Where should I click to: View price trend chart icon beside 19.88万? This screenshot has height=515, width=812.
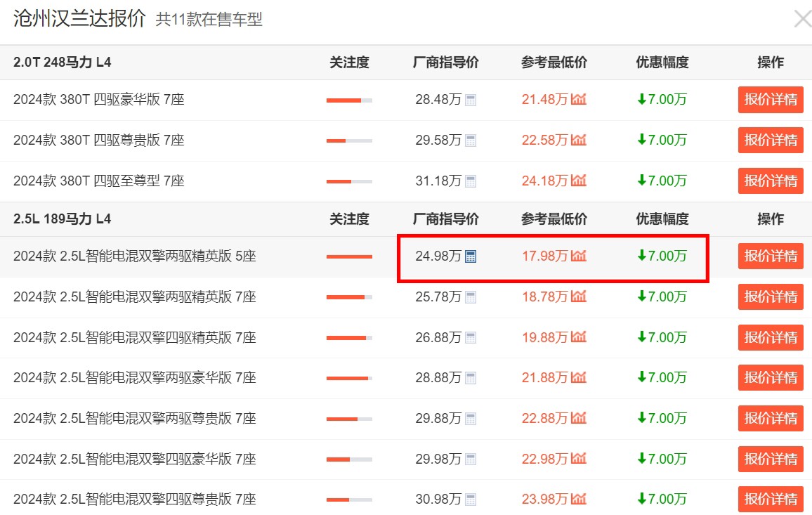pyautogui.click(x=579, y=337)
